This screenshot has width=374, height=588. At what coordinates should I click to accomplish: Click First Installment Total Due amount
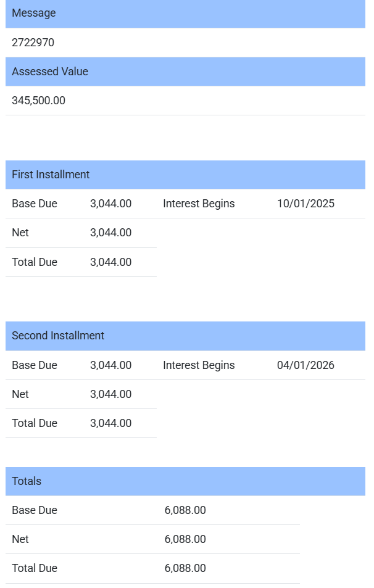coord(110,262)
